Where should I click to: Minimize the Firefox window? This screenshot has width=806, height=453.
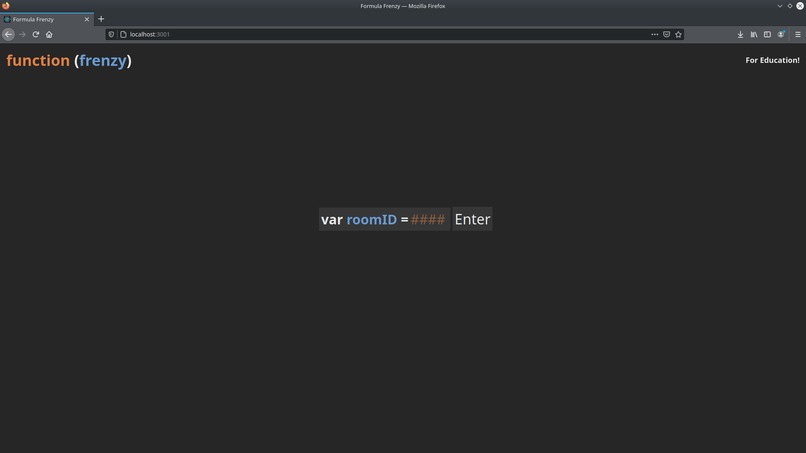pyautogui.click(x=780, y=6)
